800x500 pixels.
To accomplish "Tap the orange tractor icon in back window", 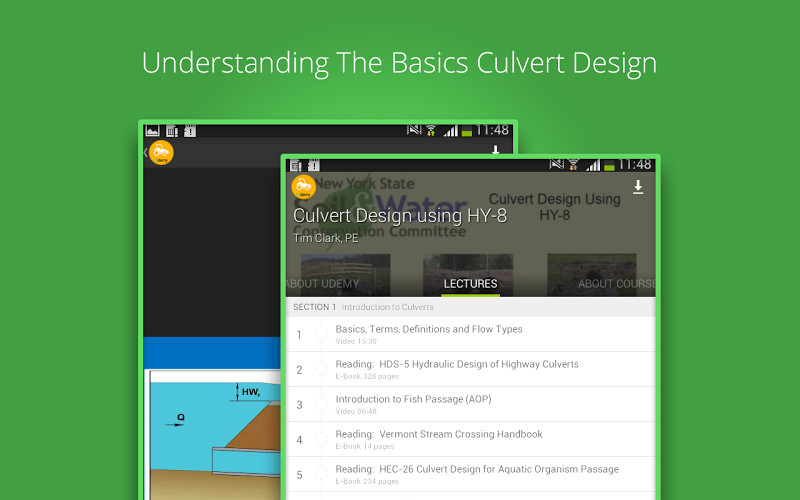I will [x=161, y=153].
